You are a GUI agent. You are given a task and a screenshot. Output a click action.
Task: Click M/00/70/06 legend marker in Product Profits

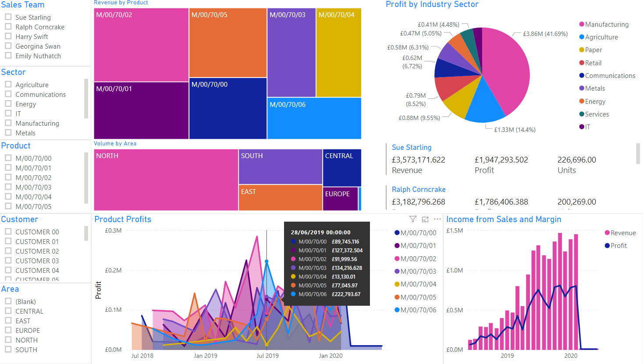[397, 310]
